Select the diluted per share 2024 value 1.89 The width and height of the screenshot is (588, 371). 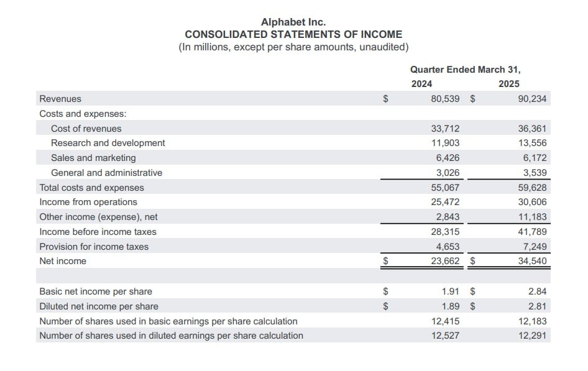(x=450, y=306)
